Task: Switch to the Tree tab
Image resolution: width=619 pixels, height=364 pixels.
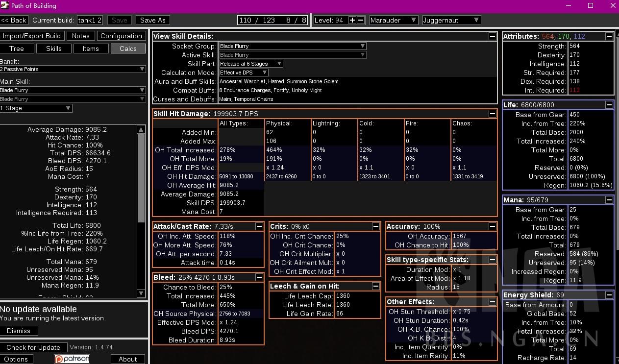Action: click(17, 49)
